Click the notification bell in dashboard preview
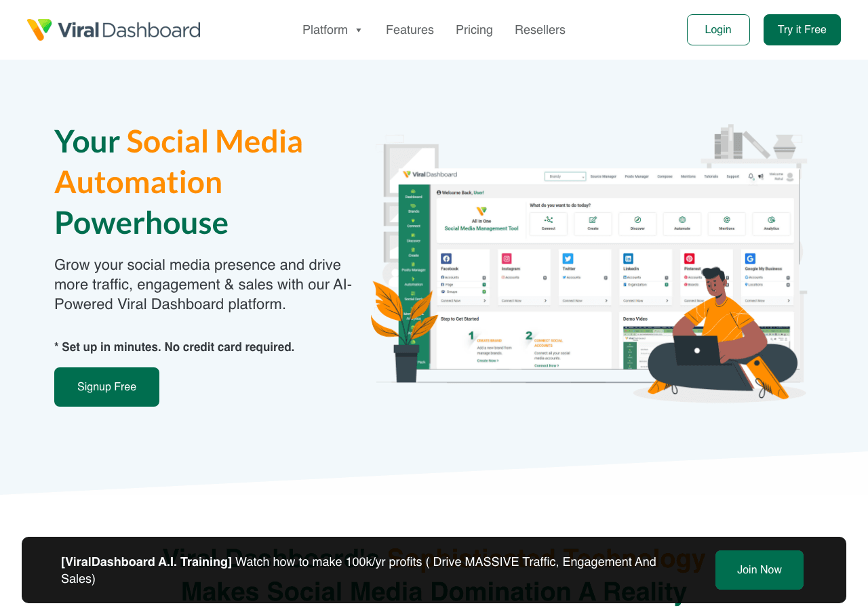 click(x=751, y=176)
